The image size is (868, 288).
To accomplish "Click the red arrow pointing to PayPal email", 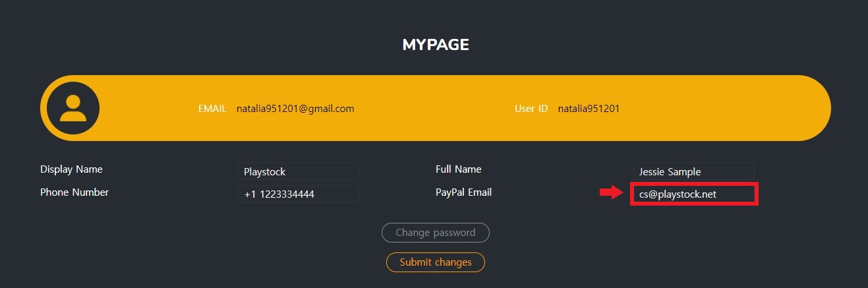I will 611,192.
